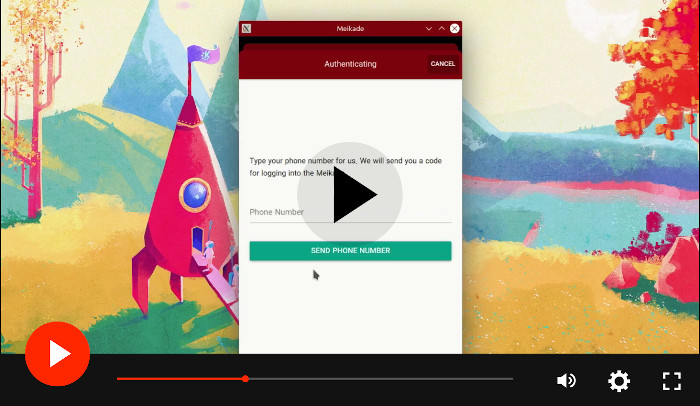Click the large center play overlay button
Viewport: 700px width, 406px height.
click(350, 194)
